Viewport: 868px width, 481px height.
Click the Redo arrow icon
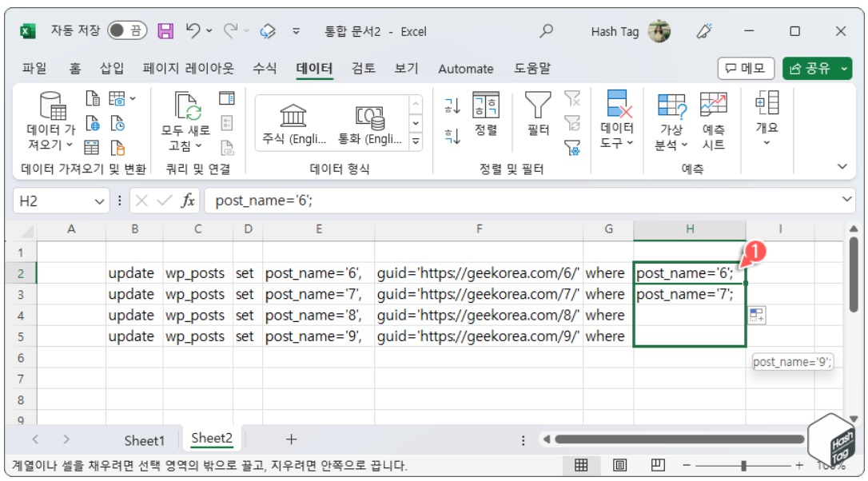click(230, 30)
